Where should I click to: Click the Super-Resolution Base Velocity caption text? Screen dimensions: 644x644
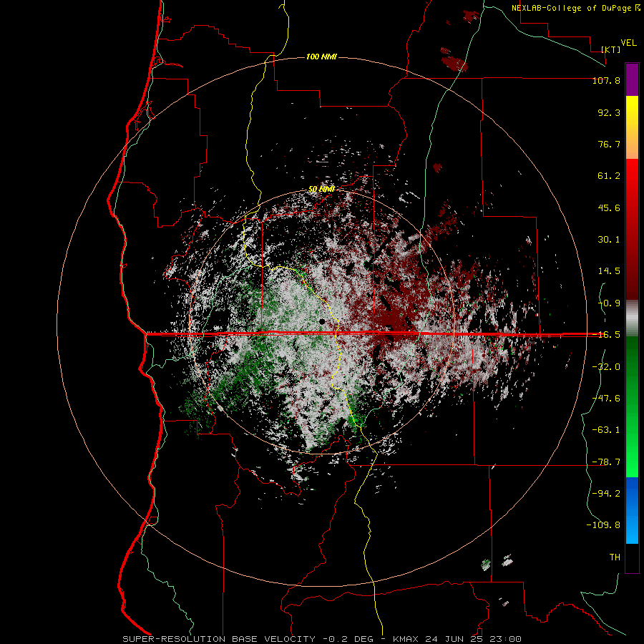click(x=322, y=639)
